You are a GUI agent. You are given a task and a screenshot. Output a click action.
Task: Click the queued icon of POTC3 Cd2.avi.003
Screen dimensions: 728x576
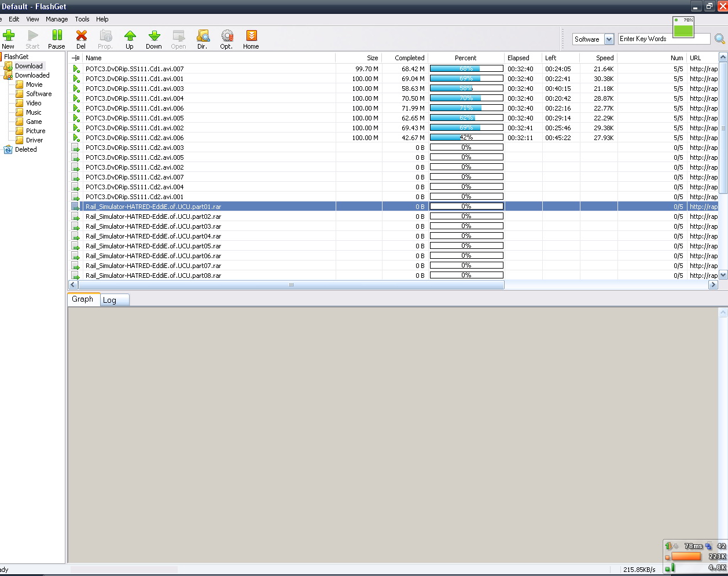76,148
